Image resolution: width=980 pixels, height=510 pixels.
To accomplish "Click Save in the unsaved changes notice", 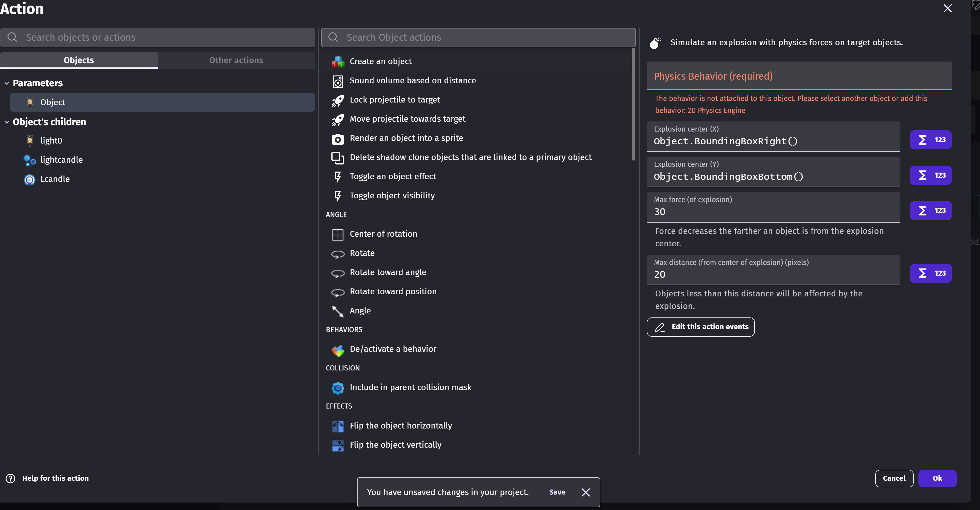I will (557, 492).
